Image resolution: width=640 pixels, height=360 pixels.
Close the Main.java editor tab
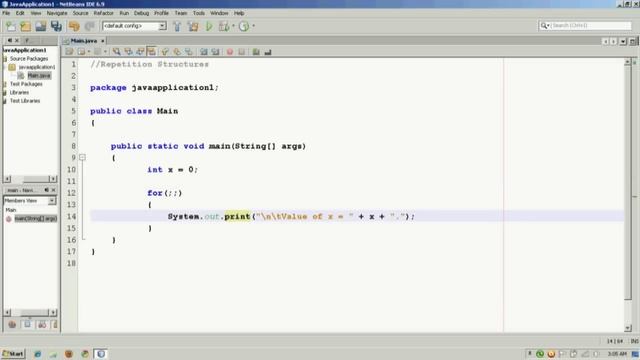point(102,41)
